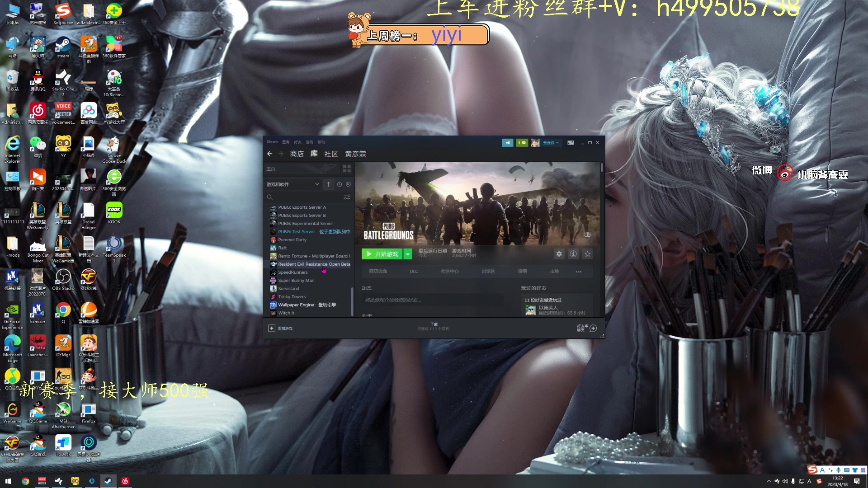The image size is (868, 488).
Task: Open the OBS Studio desktop icon
Action: click(63, 279)
